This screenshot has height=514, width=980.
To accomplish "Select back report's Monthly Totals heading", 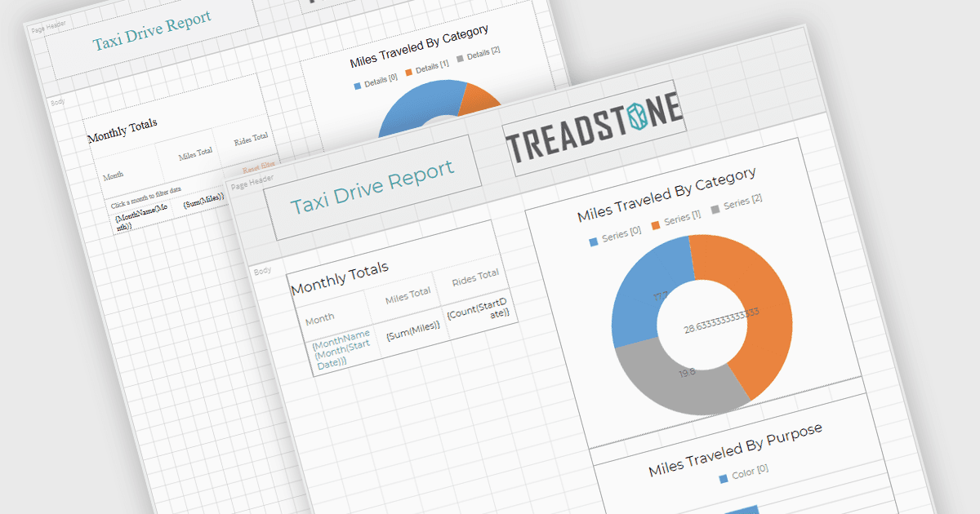I will (x=122, y=131).
